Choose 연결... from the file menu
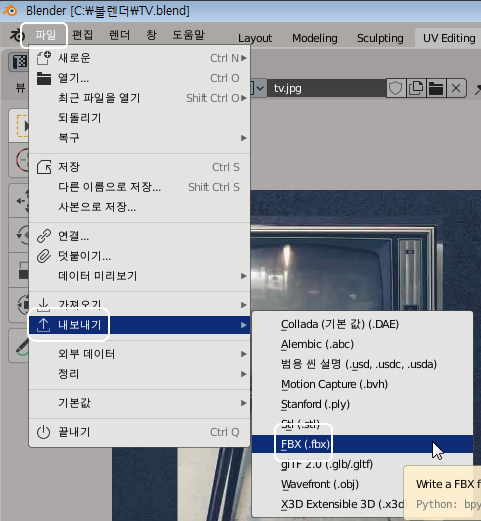481x521 pixels. (x=140, y=236)
